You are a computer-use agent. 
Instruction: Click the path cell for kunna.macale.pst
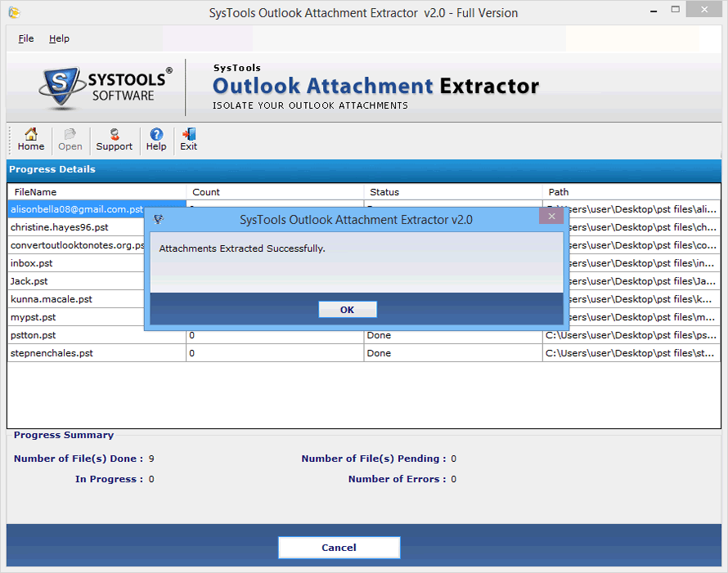pos(645,299)
